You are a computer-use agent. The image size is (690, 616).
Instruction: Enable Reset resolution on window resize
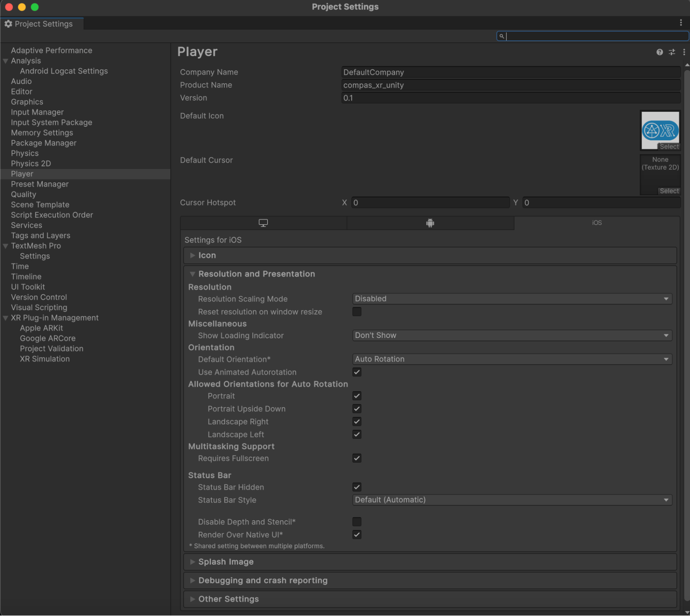(x=357, y=312)
